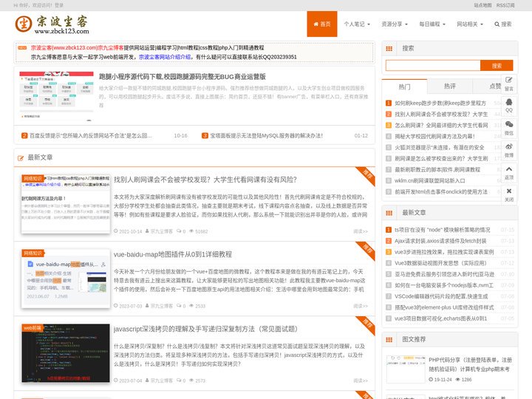This screenshot has width=532, height=399.
Task: Click the orange 搜索 submit button
Action: click(x=497, y=66)
